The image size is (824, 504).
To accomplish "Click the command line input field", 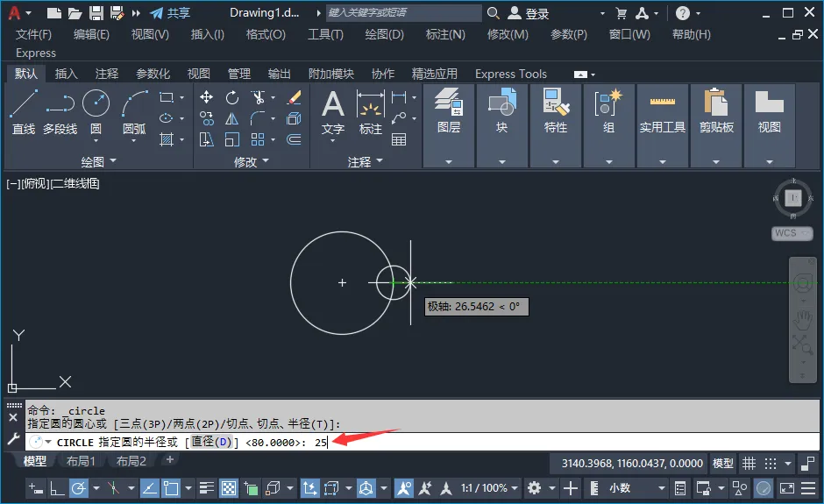I will [423, 442].
